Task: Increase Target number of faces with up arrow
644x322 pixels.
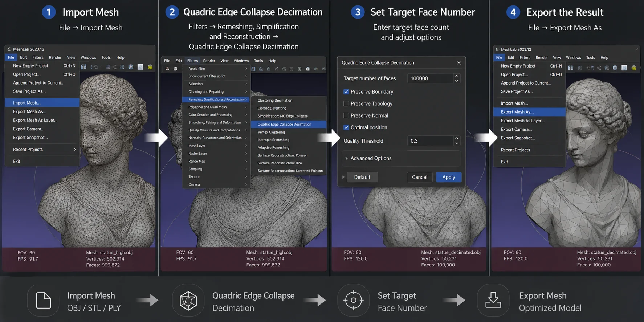Action: (457, 76)
